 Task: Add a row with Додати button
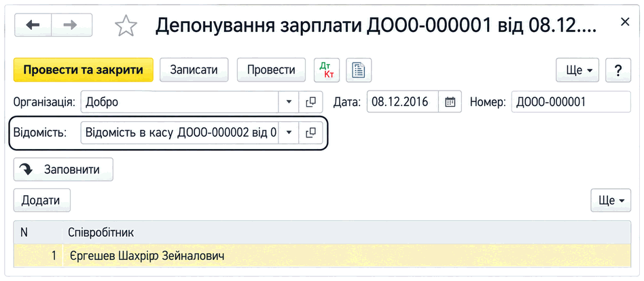click(x=42, y=200)
